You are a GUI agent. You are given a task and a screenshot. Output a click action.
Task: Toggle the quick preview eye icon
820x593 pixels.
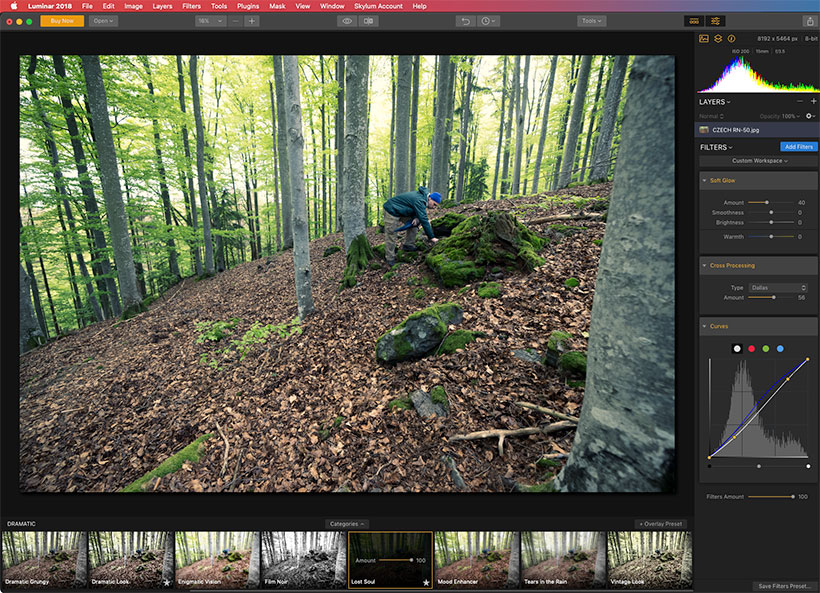pyautogui.click(x=347, y=21)
